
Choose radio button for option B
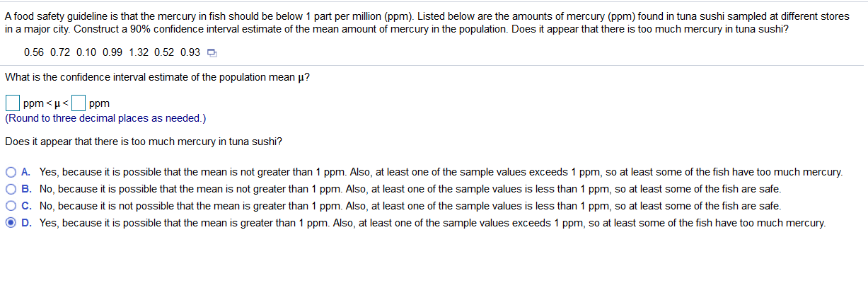pos(12,189)
